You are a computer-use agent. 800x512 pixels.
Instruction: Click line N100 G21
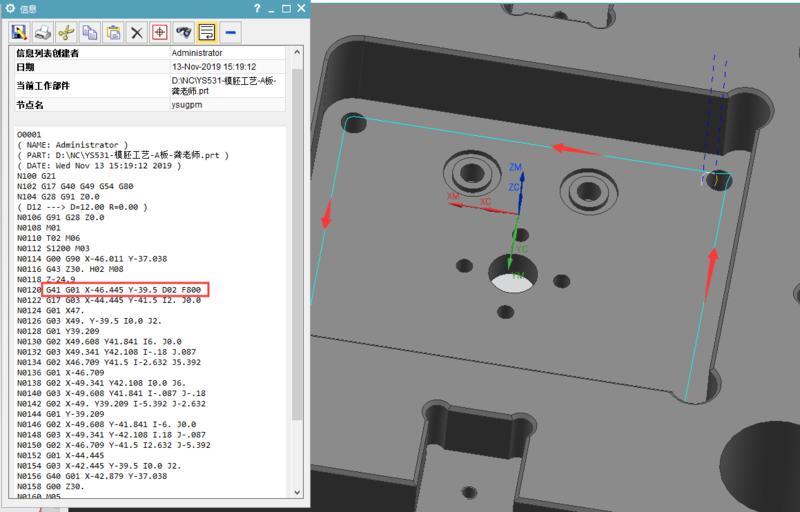36,176
